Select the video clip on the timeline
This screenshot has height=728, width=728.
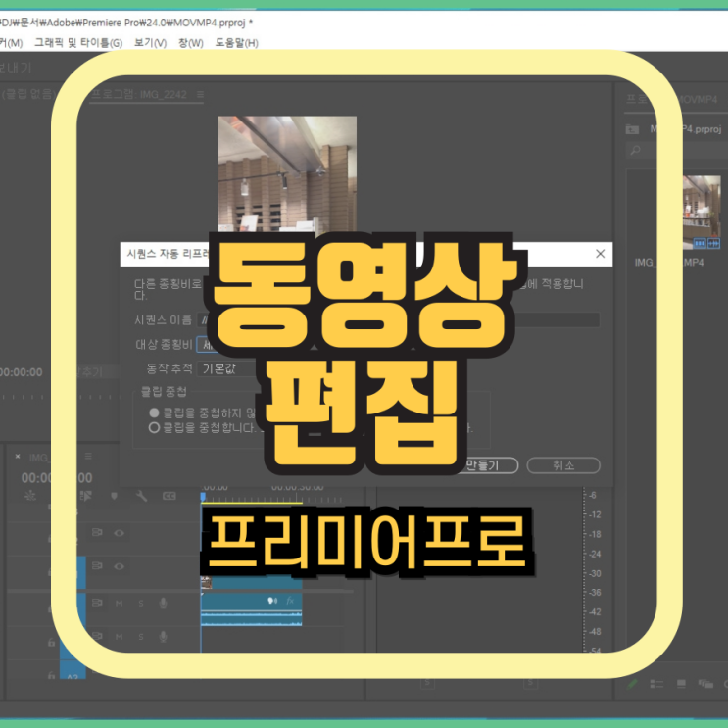click(x=252, y=582)
